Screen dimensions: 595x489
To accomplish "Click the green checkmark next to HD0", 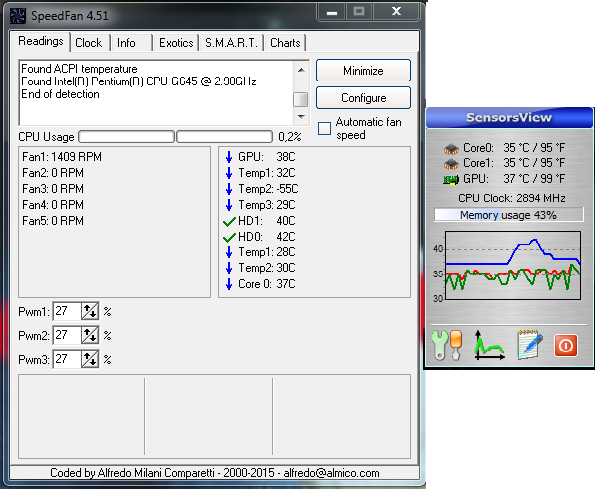I will click(229, 237).
